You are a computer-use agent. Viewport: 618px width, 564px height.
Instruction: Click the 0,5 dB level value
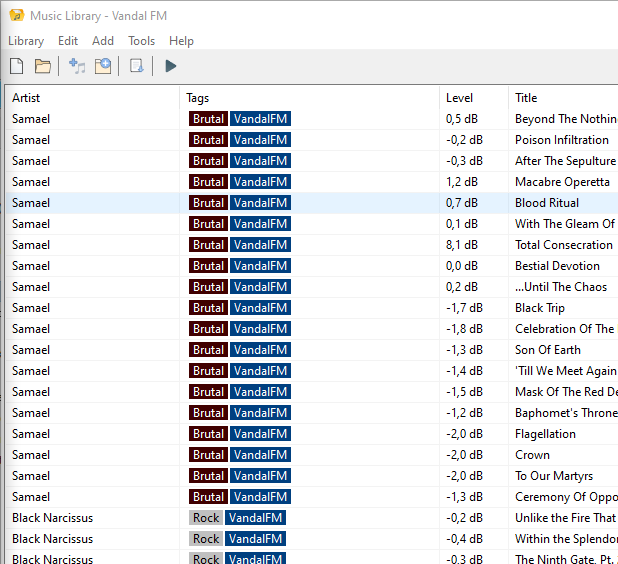point(462,119)
